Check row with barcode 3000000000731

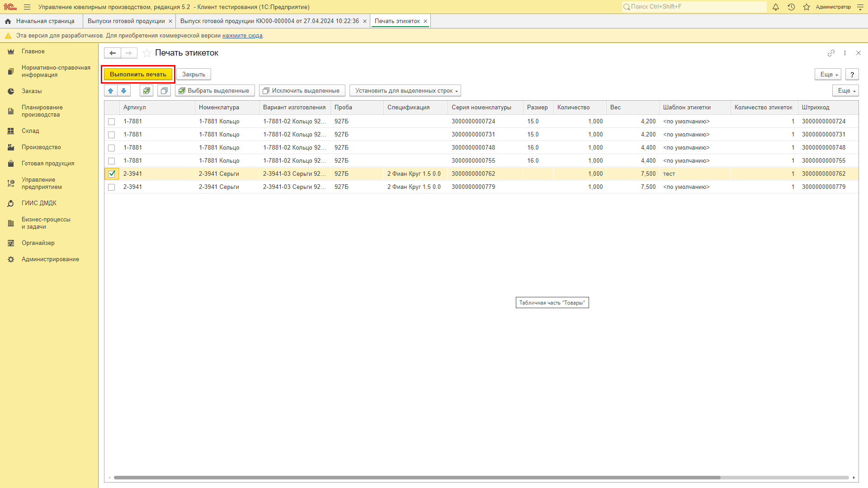tap(112, 135)
